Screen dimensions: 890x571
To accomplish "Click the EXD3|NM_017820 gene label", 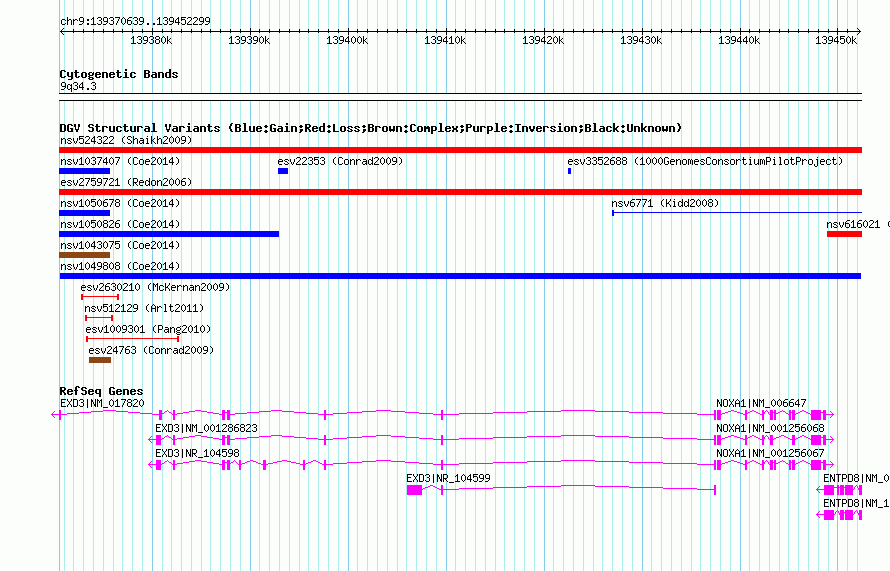I will pyautogui.click(x=102, y=403).
